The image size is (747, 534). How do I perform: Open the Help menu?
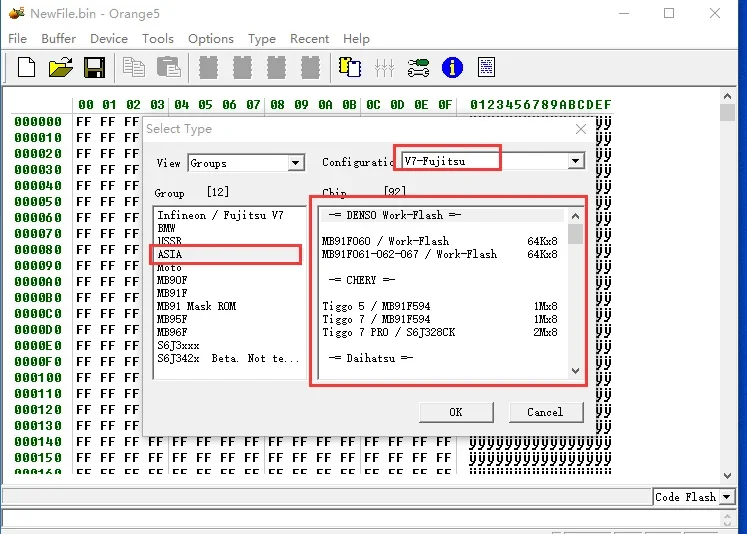(x=356, y=39)
